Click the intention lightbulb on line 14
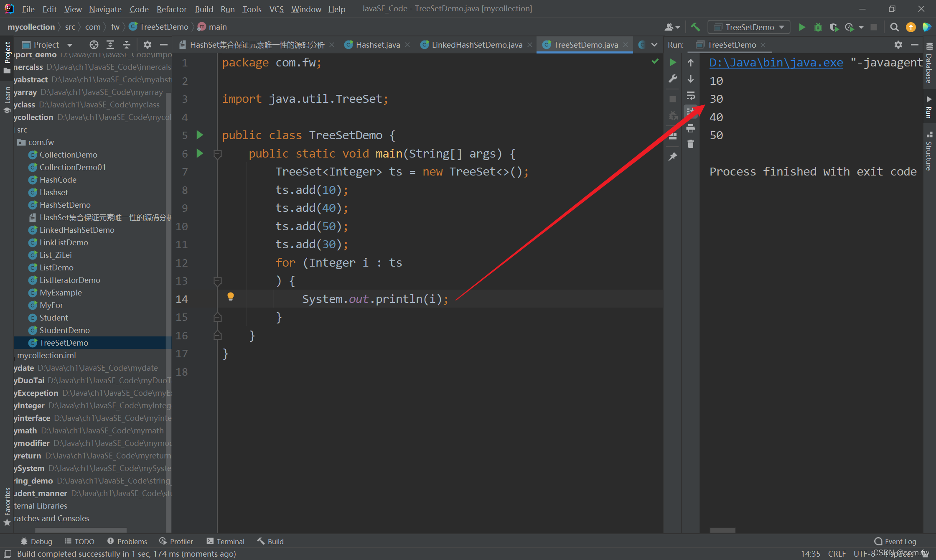Screen dimensions: 936x560 [230, 297]
